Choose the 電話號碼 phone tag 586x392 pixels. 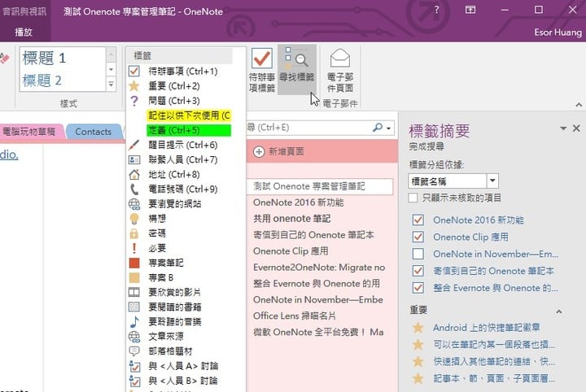coord(134,189)
